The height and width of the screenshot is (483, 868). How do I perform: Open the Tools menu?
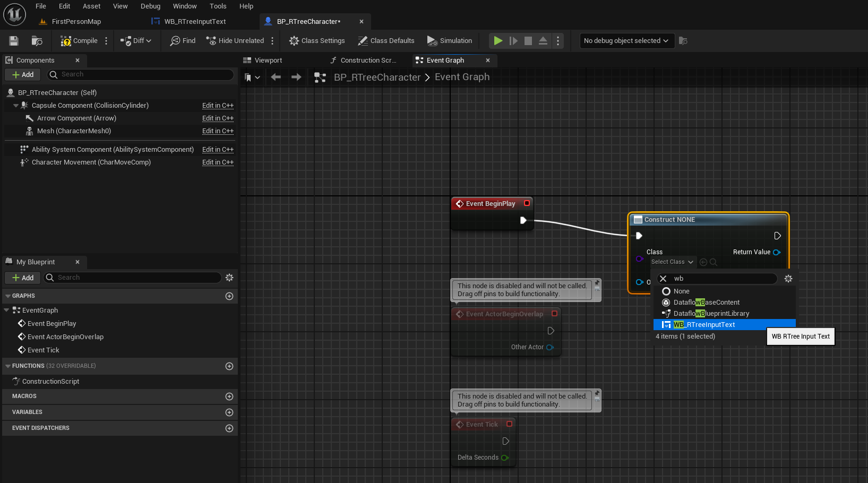coord(218,6)
